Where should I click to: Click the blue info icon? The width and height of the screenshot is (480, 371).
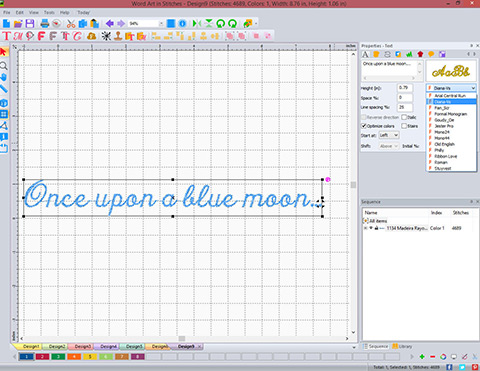[182, 23]
